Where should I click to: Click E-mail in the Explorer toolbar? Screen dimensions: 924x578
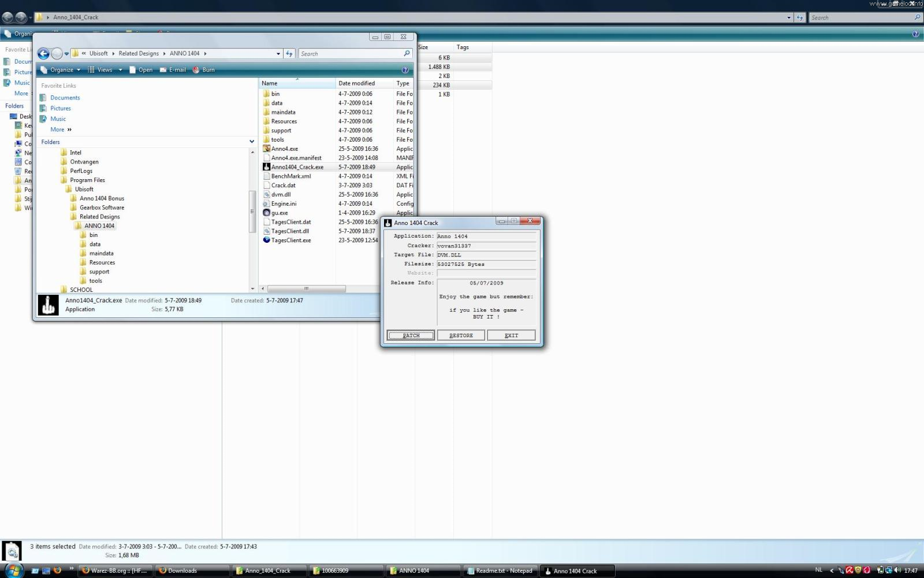pyautogui.click(x=173, y=70)
